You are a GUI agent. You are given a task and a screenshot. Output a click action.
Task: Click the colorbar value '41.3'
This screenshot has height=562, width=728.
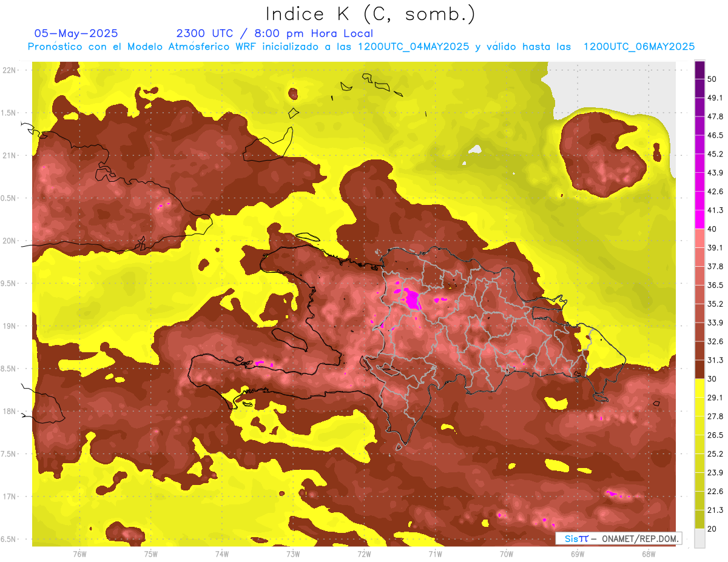click(x=715, y=211)
